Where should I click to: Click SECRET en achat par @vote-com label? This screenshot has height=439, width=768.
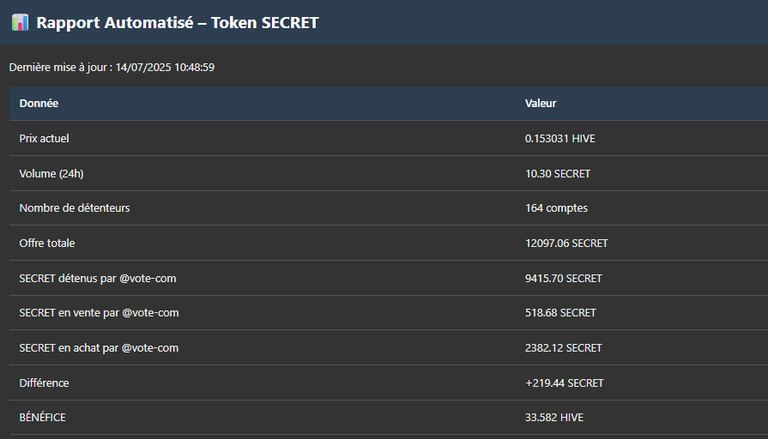[99, 348]
